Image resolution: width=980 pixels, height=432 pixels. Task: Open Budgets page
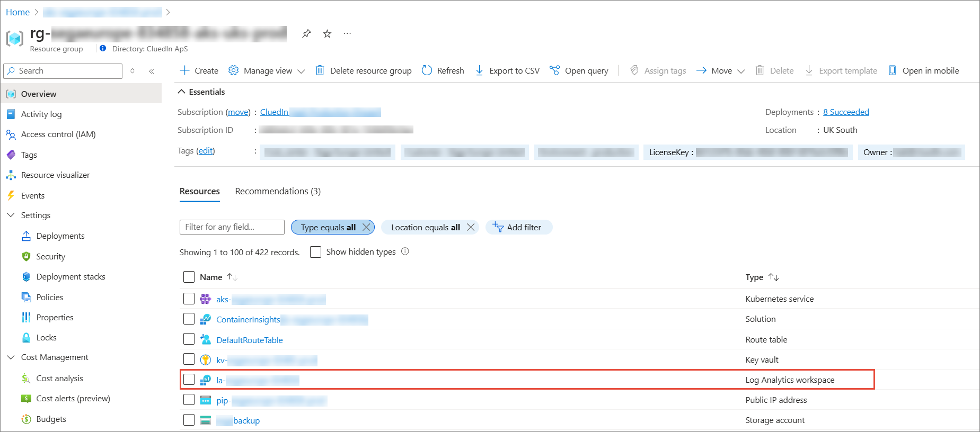pos(51,419)
